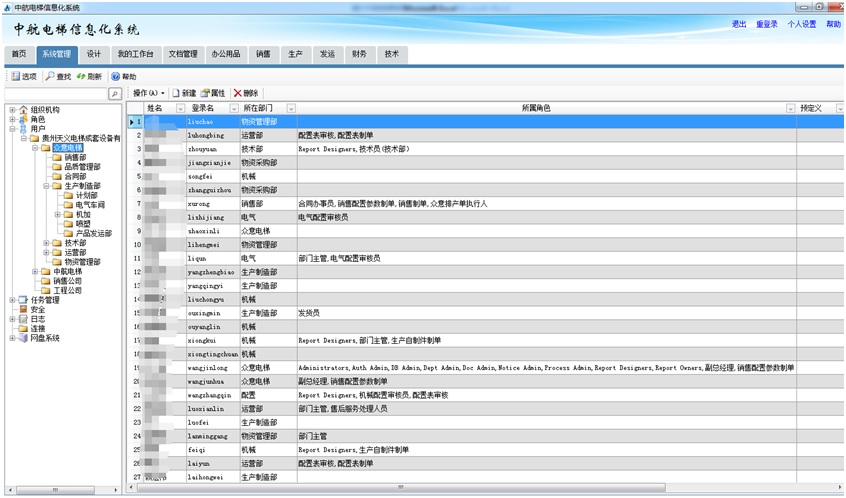The width and height of the screenshot is (846, 498).
Task: Click the 退出 (Logout) link
Action: click(739, 24)
